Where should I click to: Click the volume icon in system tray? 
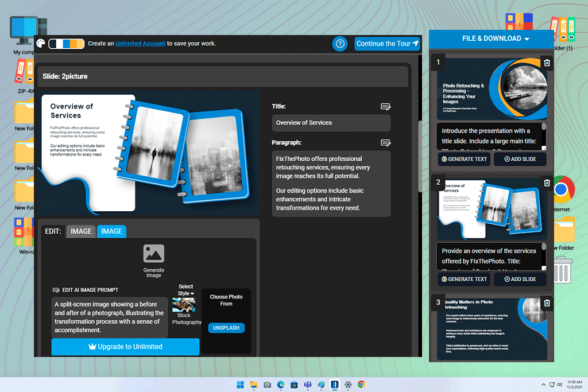point(559,385)
